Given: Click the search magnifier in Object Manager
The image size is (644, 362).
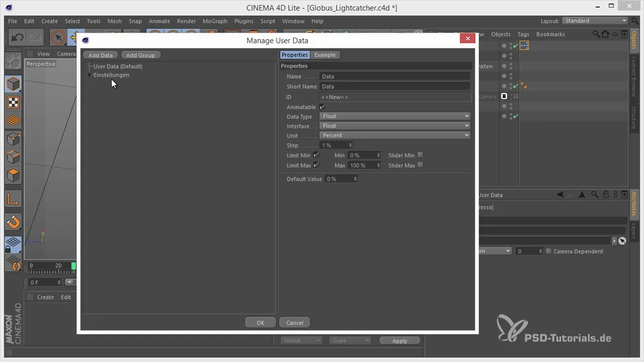Looking at the screenshot, I should 597,34.
